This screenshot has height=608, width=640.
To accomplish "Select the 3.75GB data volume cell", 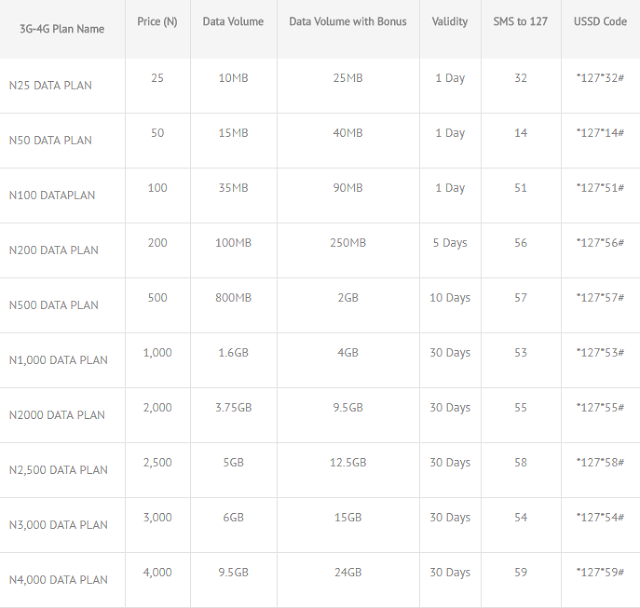I will coord(233,408).
